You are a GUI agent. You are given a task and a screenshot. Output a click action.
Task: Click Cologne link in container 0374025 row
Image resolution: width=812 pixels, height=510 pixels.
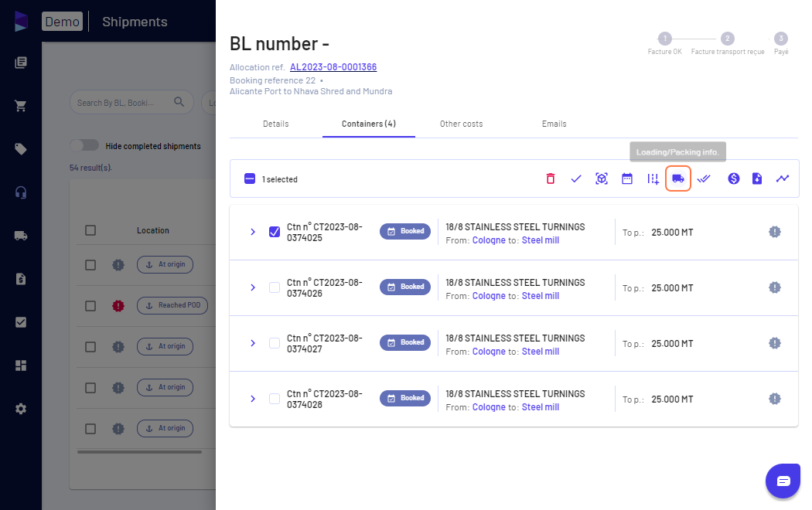click(489, 240)
